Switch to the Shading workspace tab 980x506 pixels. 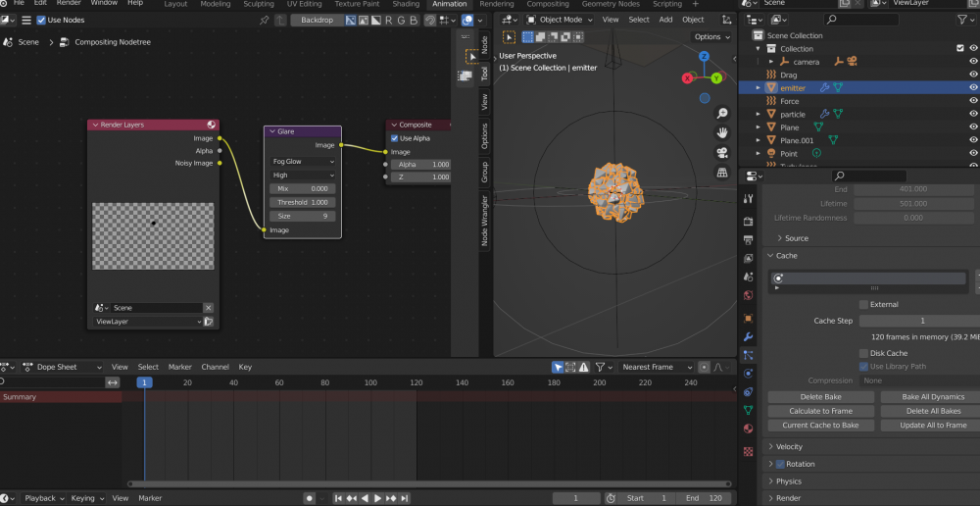coord(406,4)
